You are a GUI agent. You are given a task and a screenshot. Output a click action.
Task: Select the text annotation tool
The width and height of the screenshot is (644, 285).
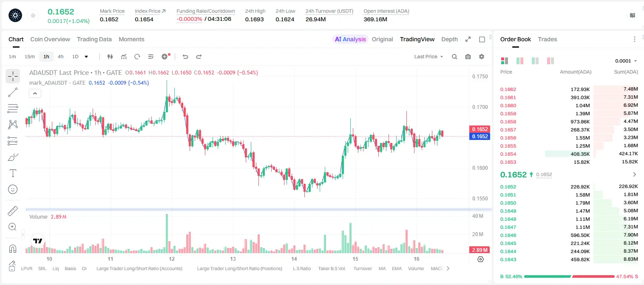[x=13, y=173]
